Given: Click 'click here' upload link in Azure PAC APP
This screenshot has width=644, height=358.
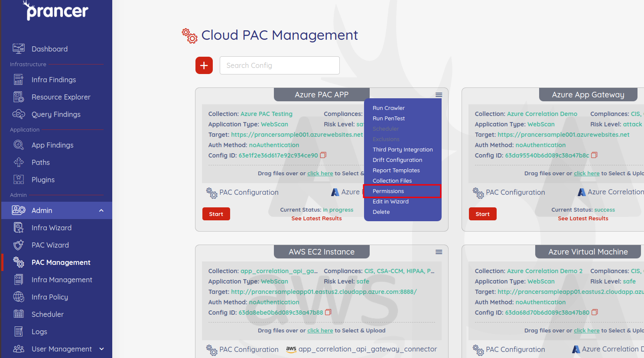Looking at the screenshot, I should [x=320, y=173].
